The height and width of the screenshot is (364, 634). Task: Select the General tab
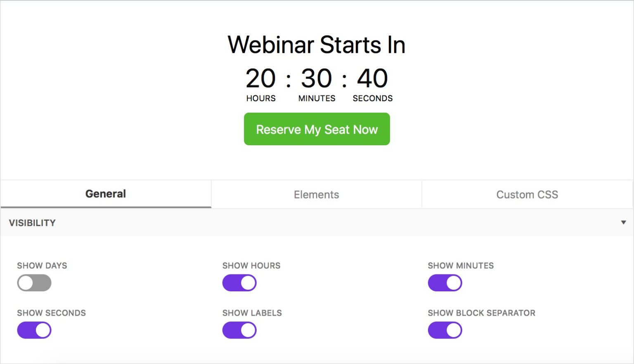105,194
